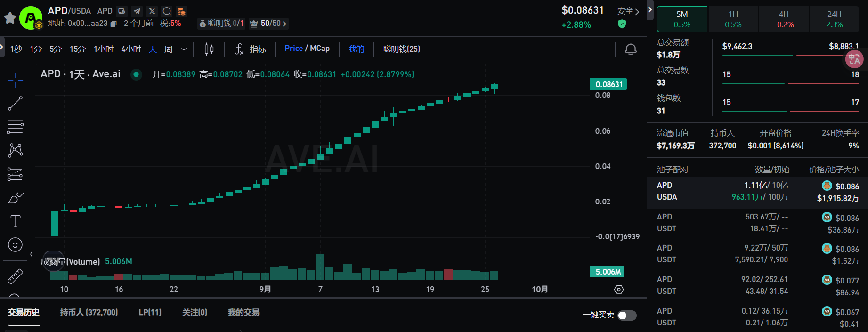Expand the top holders 50/50 chevron
868x332 pixels.
[x=284, y=24]
